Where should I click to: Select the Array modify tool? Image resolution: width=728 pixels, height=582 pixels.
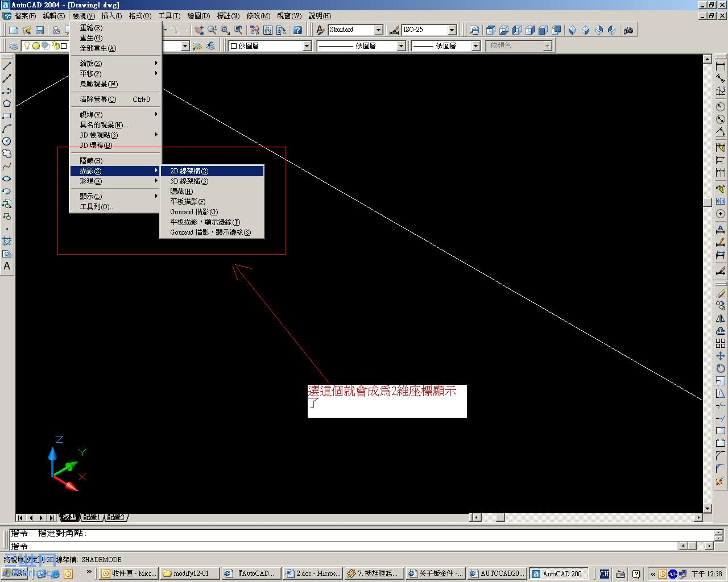click(721, 343)
